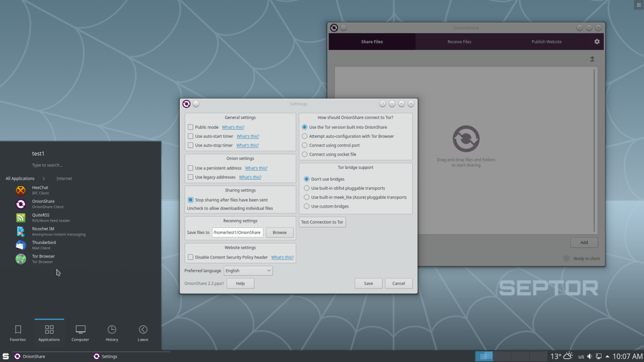644x362 pixels.
Task: Click the us keyboard layout indicator
Action: click(581, 356)
